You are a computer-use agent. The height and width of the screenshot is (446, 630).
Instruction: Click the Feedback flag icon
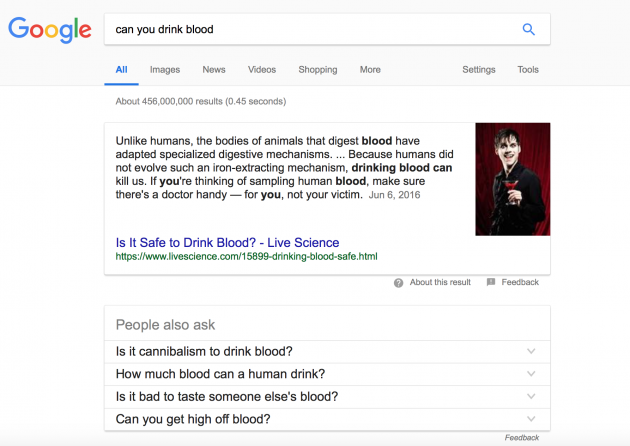coord(491,282)
